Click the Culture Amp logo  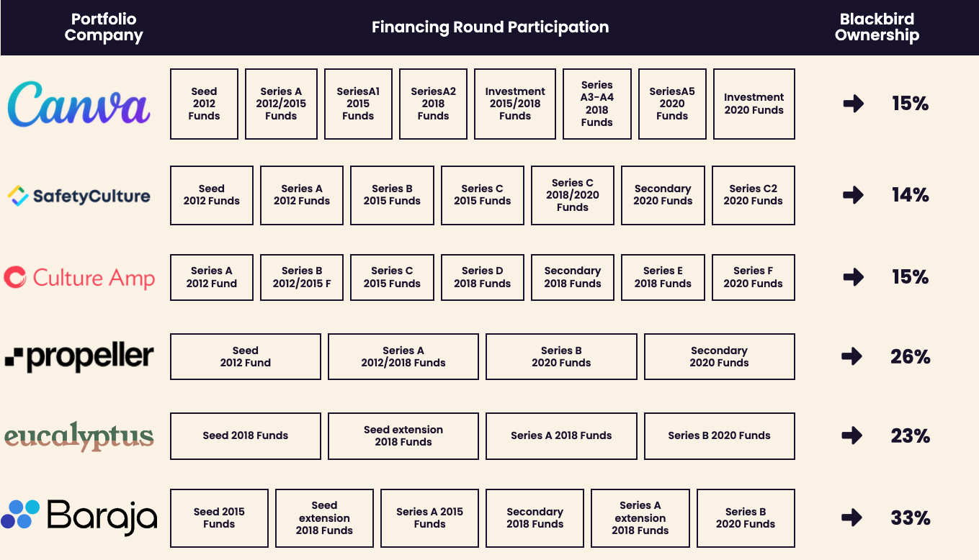79,278
